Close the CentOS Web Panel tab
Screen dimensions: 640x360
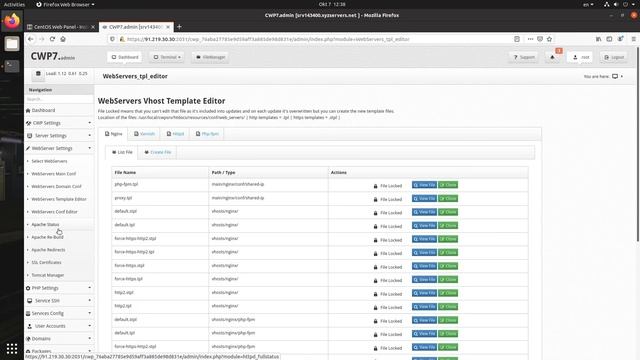point(93,27)
